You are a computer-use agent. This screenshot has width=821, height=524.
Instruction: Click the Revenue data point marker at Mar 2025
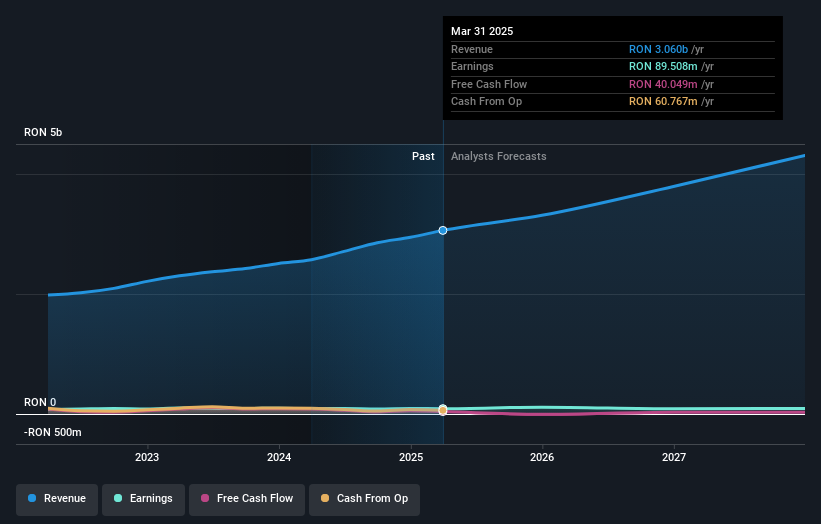click(443, 230)
